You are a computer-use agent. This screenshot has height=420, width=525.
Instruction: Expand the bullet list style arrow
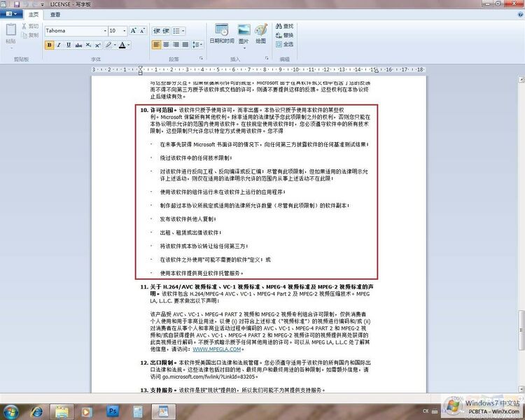183,31
